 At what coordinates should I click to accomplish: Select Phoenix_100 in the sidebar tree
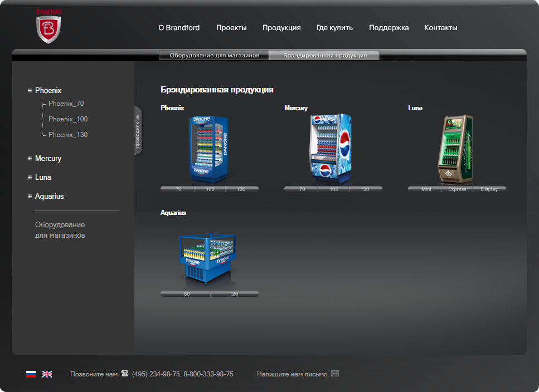click(x=68, y=119)
